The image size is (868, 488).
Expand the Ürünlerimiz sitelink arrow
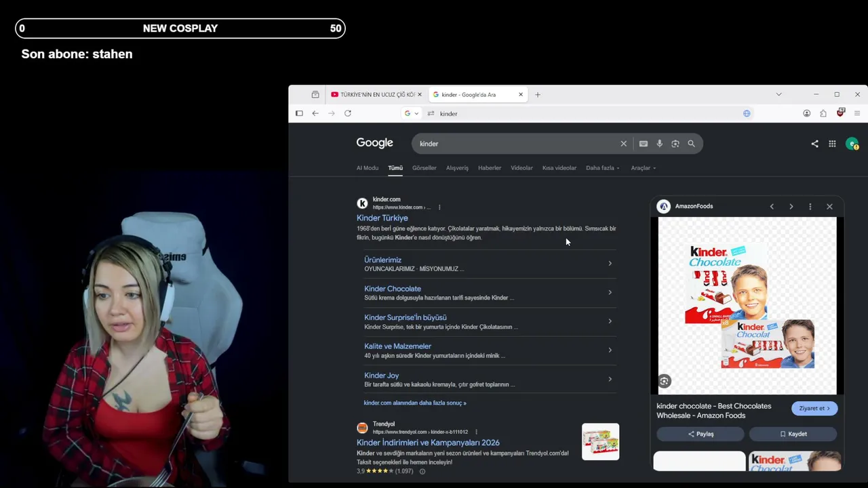[610, 264]
